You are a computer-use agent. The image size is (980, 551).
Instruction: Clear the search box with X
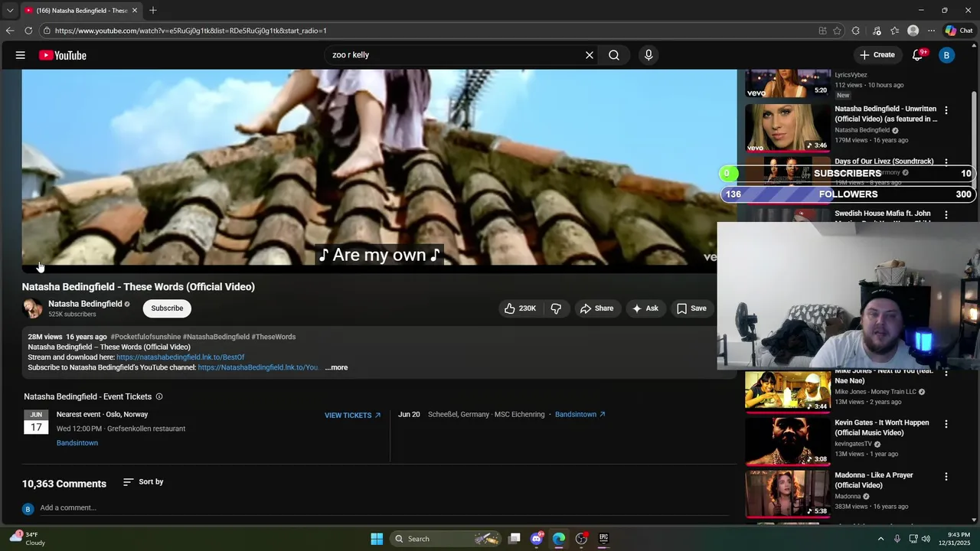point(590,55)
